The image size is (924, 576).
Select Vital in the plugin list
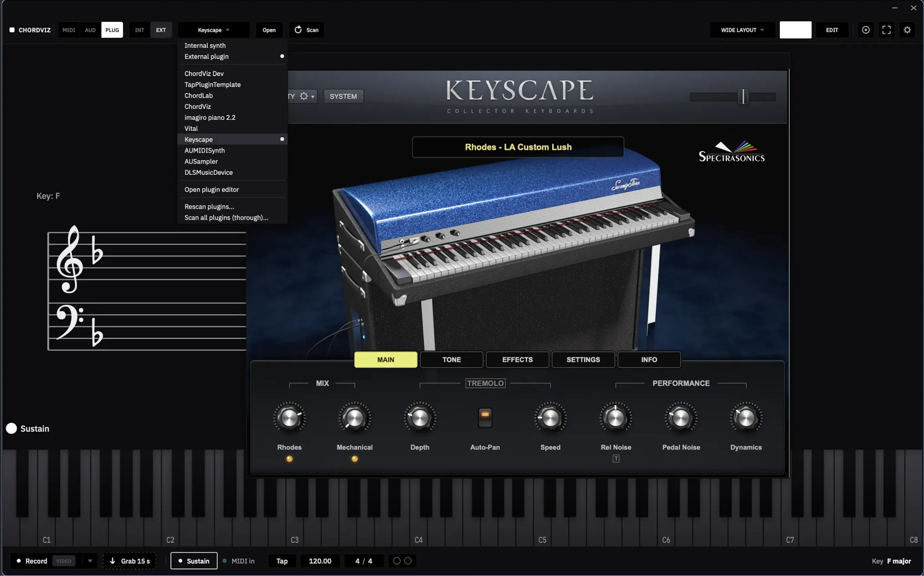pyautogui.click(x=232, y=128)
